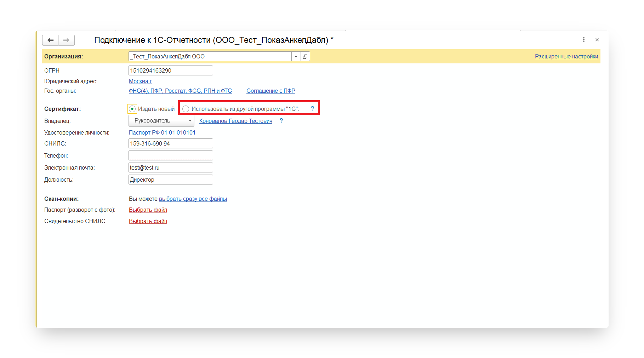This screenshot has width=644, height=358.
Task: Click the Электронная почта field
Action: [171, 167]
